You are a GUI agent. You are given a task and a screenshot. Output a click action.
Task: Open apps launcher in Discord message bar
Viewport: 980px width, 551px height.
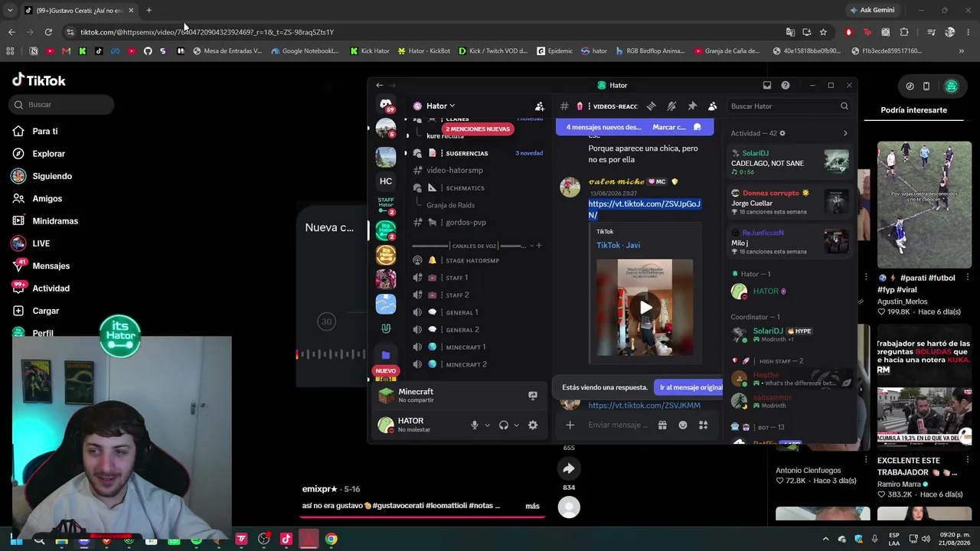coord(704,425)
